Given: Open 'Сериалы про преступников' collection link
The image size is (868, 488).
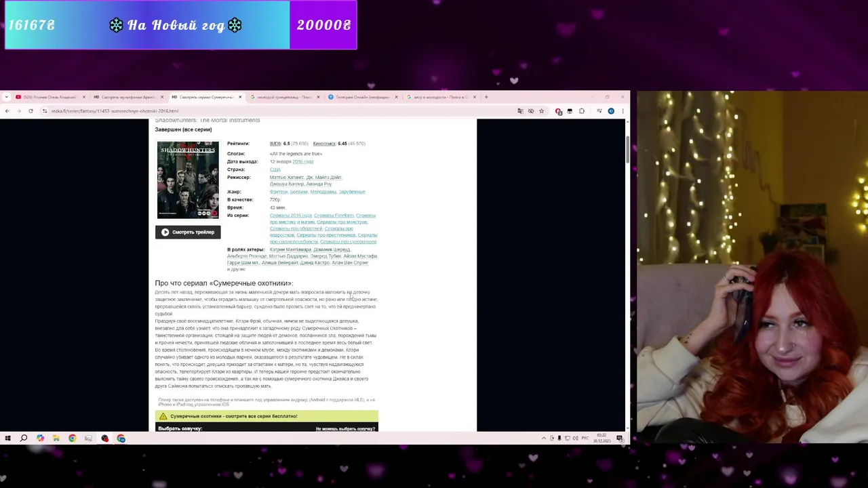Looking at the screenshot, I should coord(325,235).
